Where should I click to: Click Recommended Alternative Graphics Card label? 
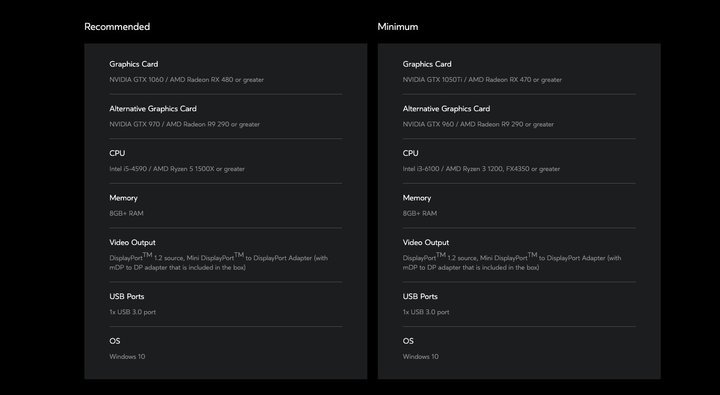(x=153, y=109)
